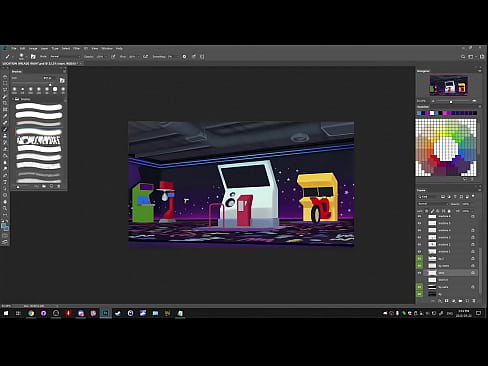Select the Brush tool in the toolbar
Screen dimensions: 488x366
tap(5, 129)
